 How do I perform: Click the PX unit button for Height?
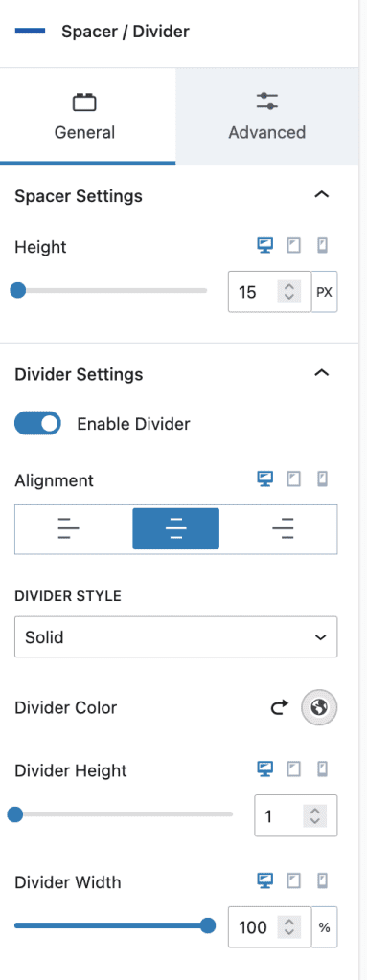tap(325, 291)
